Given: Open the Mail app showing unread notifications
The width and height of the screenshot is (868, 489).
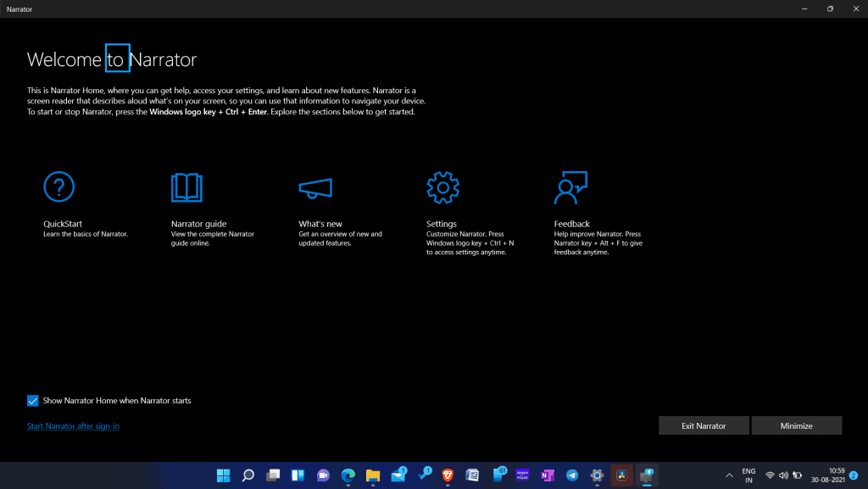Looking at the screenshot, I should tap(397, 475).
